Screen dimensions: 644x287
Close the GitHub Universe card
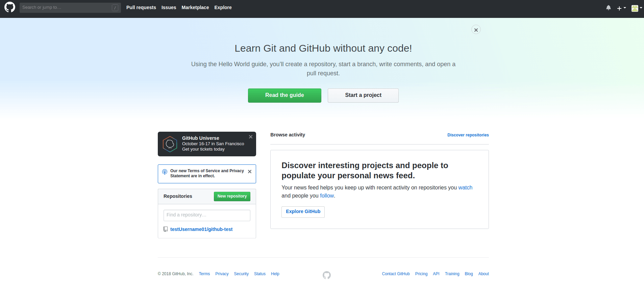tap(251, 137)
